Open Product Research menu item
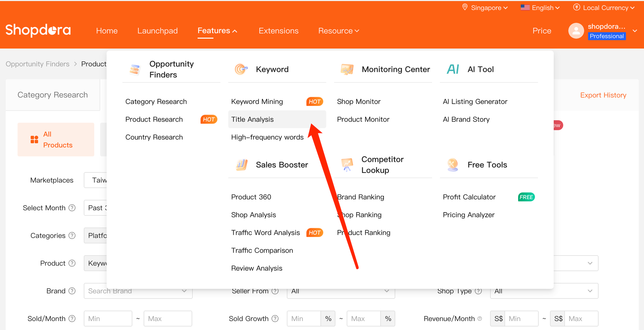The image size is (644, 330). (x=171, y=119)
